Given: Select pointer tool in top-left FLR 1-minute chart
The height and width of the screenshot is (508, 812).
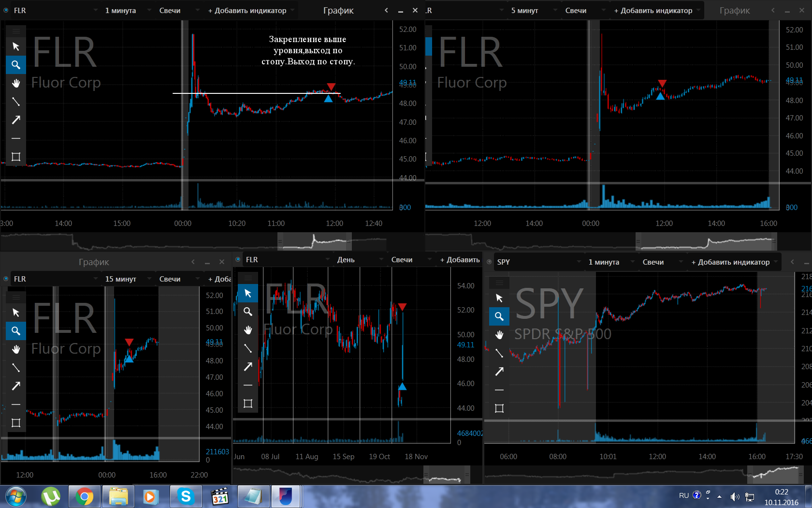Looking at the screenshot, I should [x=16, y=46].
